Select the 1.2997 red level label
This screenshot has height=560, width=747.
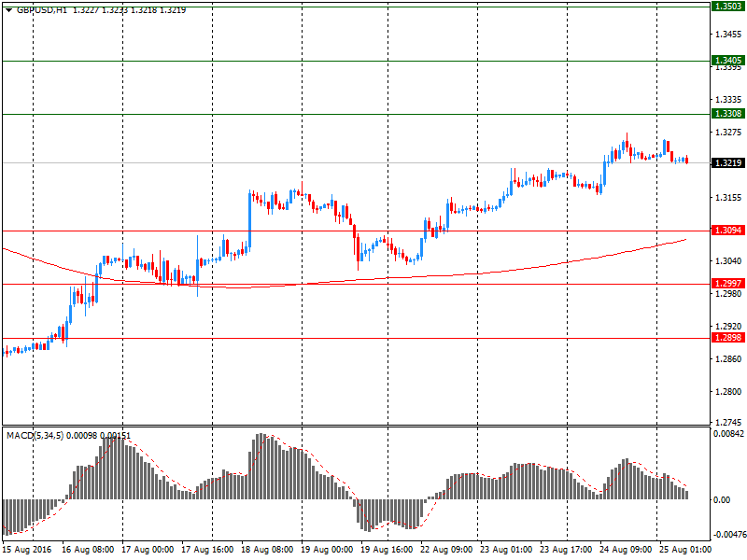727,284
